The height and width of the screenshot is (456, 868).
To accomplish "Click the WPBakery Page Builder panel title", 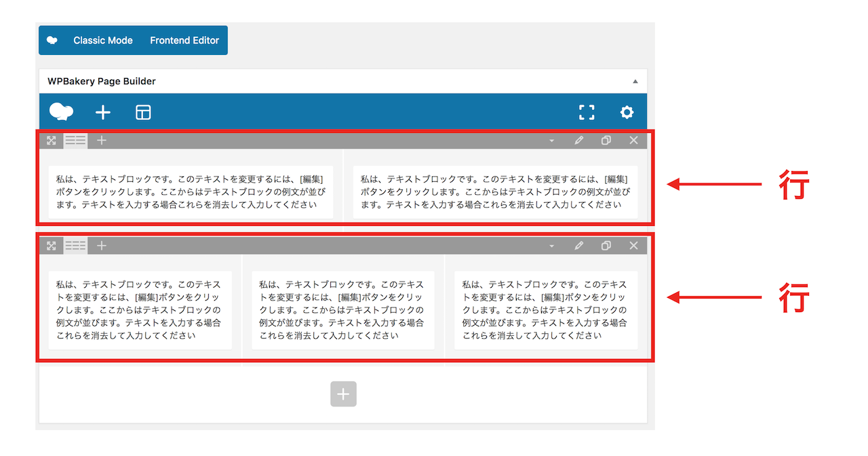I will click(102, 81).
